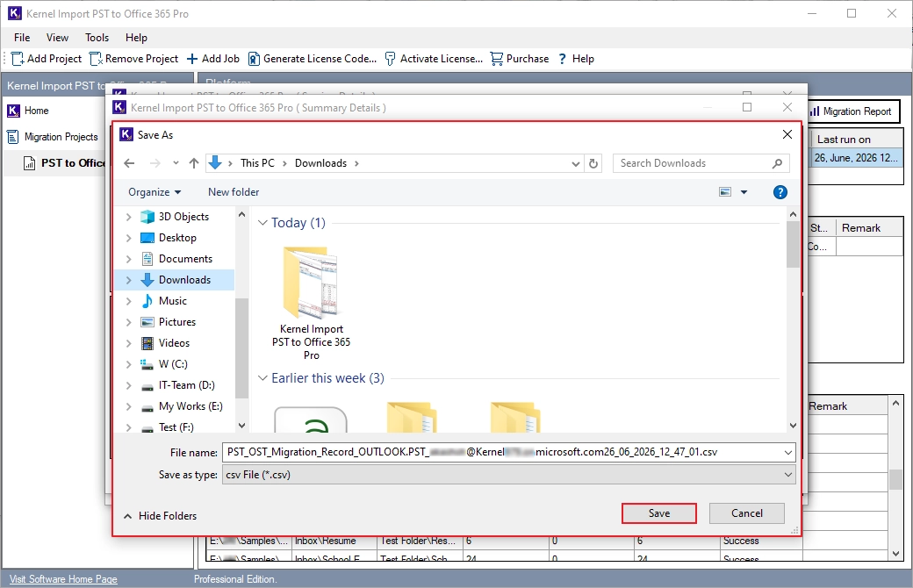The image size is (913, 588).
Task: Go up one folder level
Action: point(194,163)
